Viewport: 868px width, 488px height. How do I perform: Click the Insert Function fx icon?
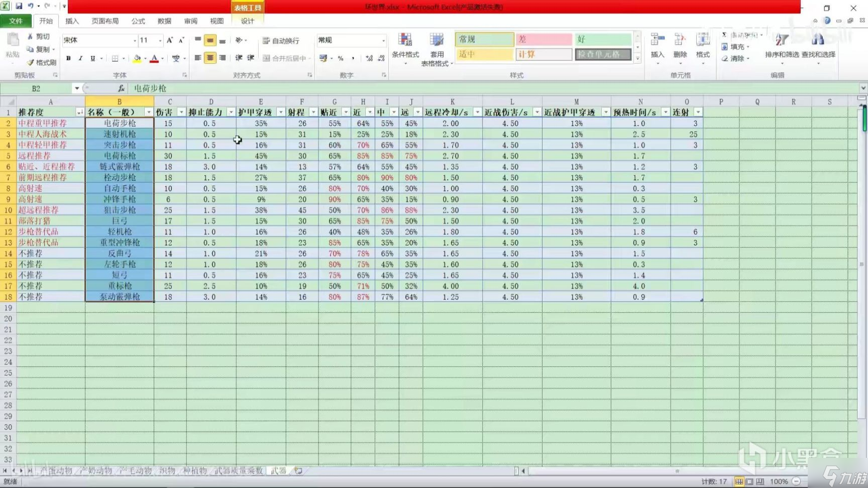(x=121, y=88)
